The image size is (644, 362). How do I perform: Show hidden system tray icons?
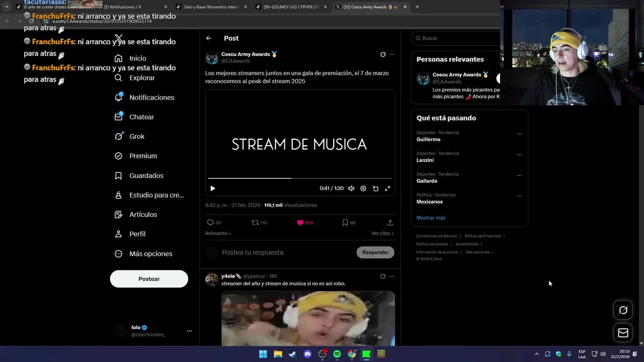pos(537,354)
